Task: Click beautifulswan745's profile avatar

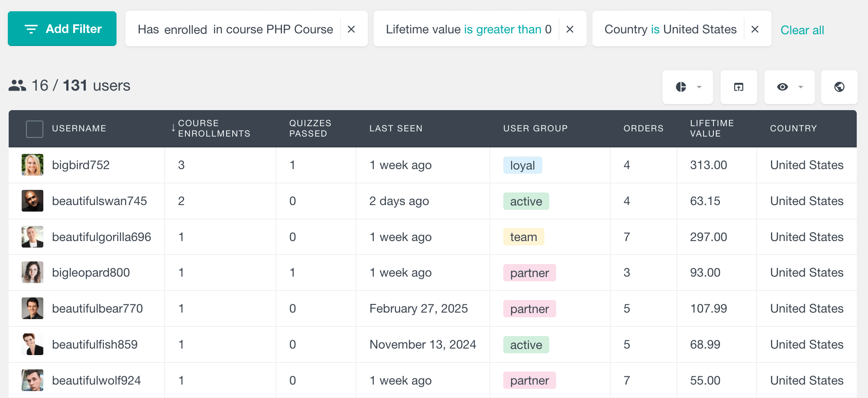Action: (32, 201)
